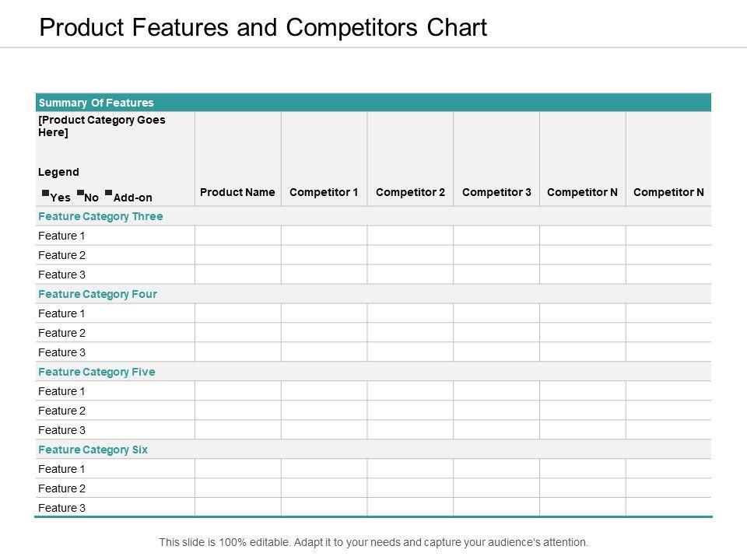747x560 pixels.
Task: Click the slide title Product Features and Competitors Chart
Action: point(263,28)
